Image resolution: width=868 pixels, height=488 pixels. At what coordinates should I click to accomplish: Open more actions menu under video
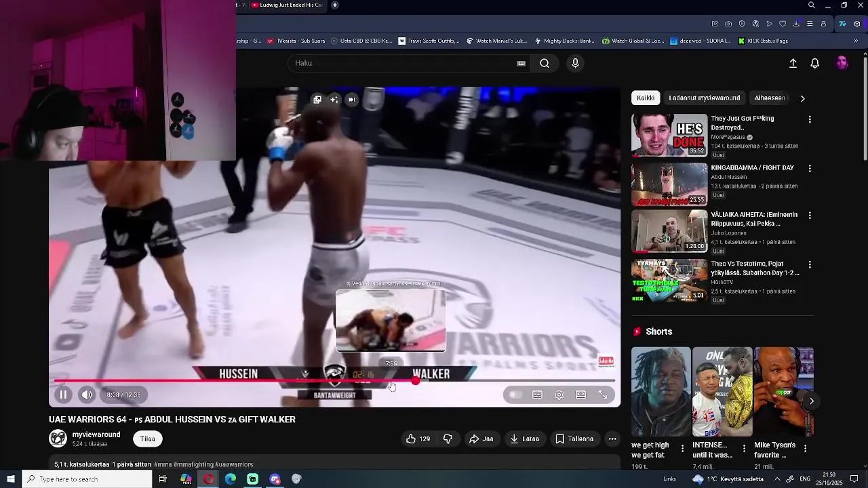[612, 439]
